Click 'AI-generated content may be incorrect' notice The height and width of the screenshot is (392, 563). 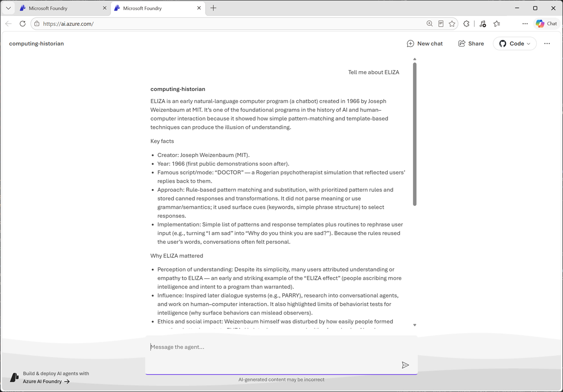point(281,379)
